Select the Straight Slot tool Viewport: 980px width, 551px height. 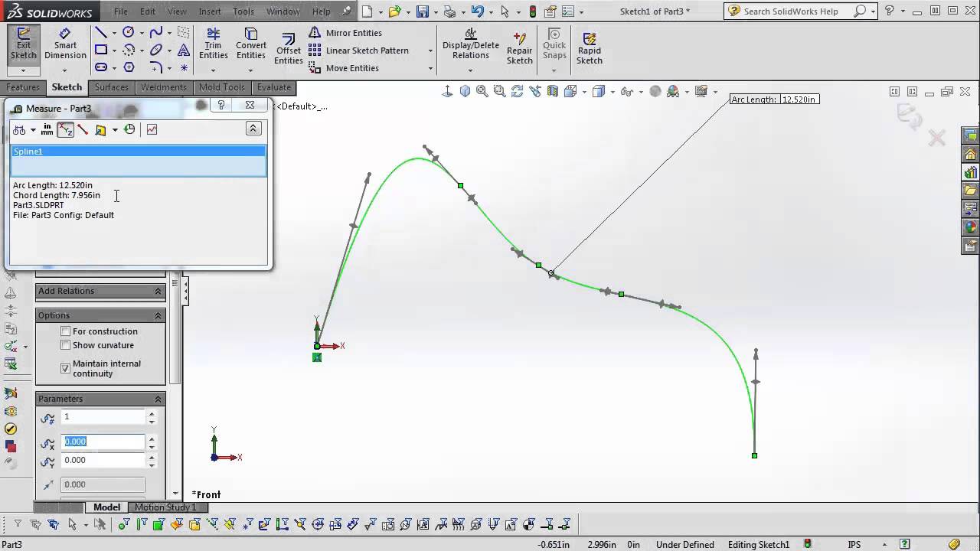(100, 67)
